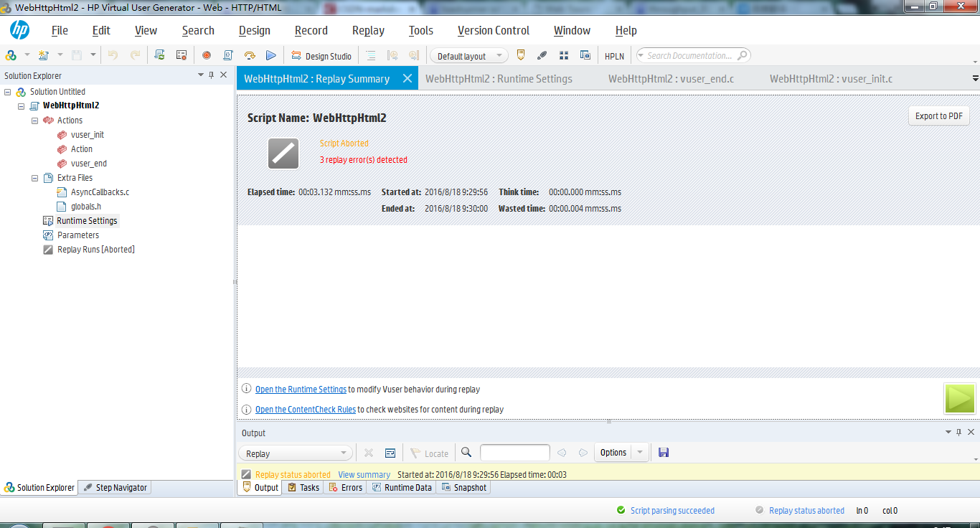Click the View summary link

coord(364,475)
